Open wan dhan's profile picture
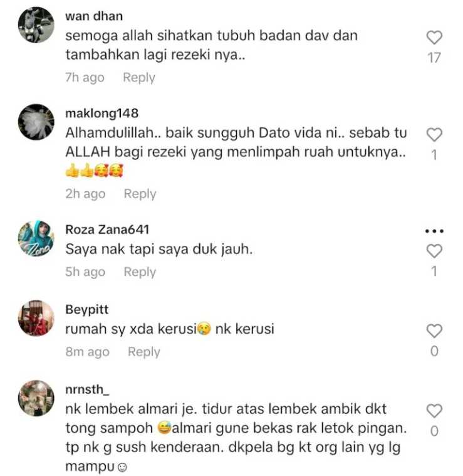This screenshot has height=476, width=463. (x=36, y=25)
